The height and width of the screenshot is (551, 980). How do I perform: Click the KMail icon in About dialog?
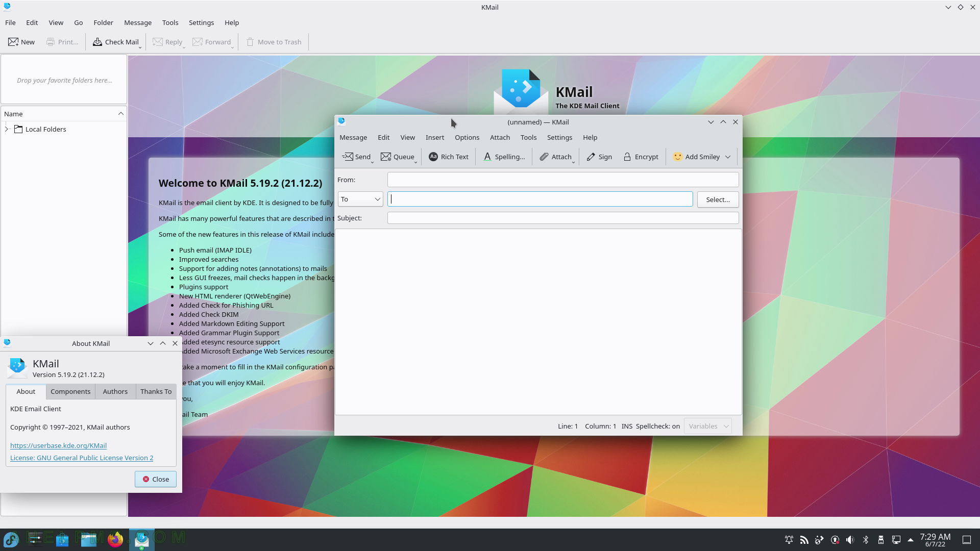17,368
